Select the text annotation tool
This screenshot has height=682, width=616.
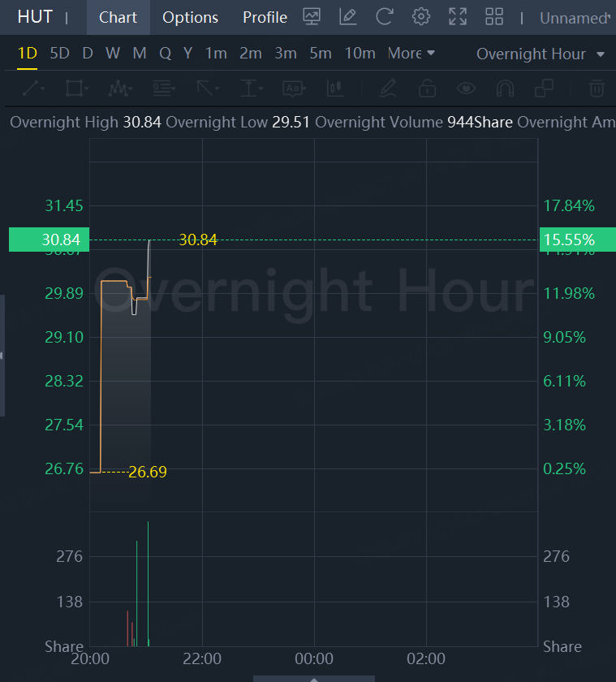[294, 88]
